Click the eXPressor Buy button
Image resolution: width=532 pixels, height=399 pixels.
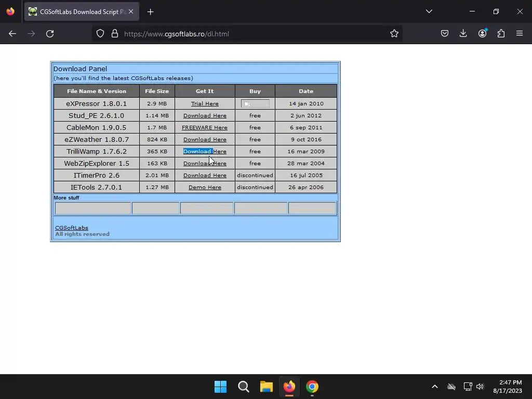coord(255,103)
